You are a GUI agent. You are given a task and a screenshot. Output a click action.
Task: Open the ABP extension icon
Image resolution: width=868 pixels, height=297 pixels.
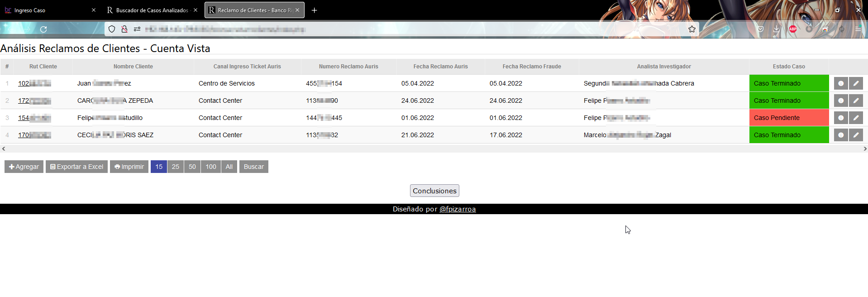(x=793, y=29)
